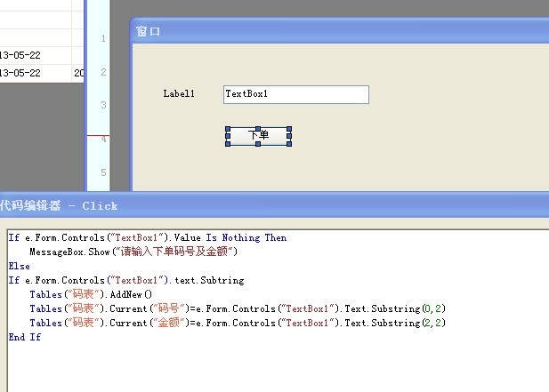Click the End If line in code editor
549x392 pixels.
click(25, 337)
